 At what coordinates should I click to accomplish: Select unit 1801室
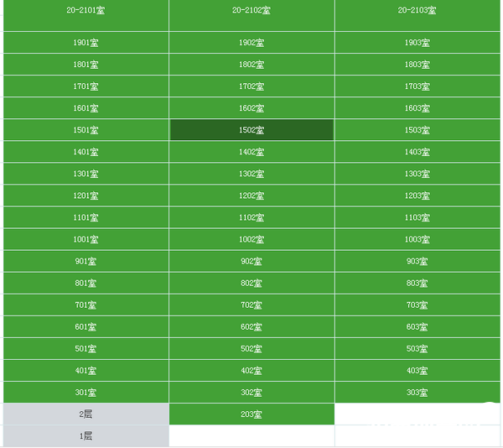(x=86, y=65)
